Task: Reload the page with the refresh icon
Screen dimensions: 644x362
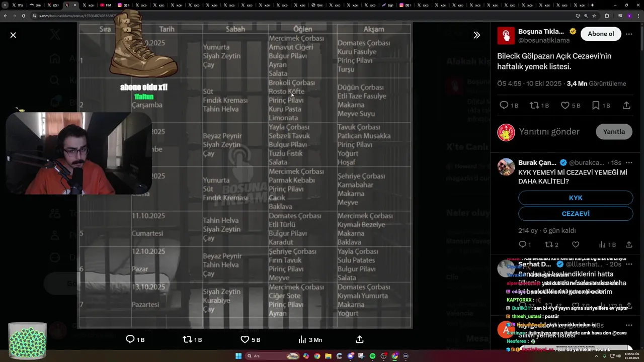Action: 24,16
